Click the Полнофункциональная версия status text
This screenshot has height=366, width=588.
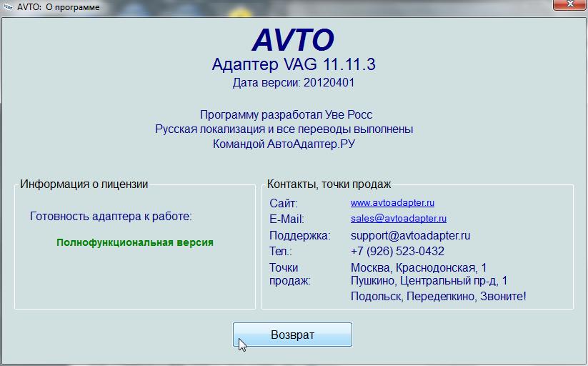click(135, 242)
